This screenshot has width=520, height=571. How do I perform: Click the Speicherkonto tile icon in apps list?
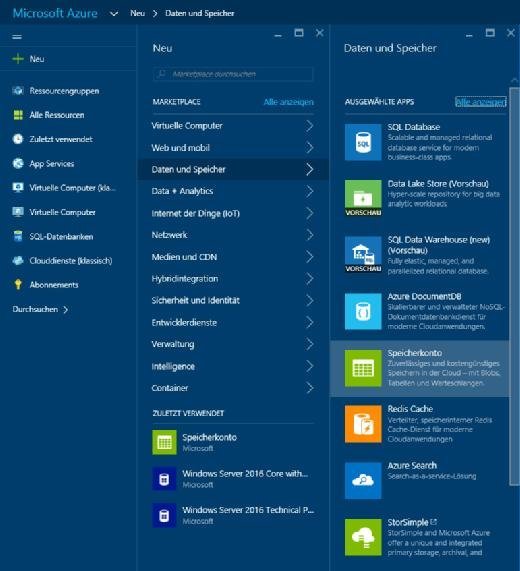pyautogui.click(x=363, y=368)
